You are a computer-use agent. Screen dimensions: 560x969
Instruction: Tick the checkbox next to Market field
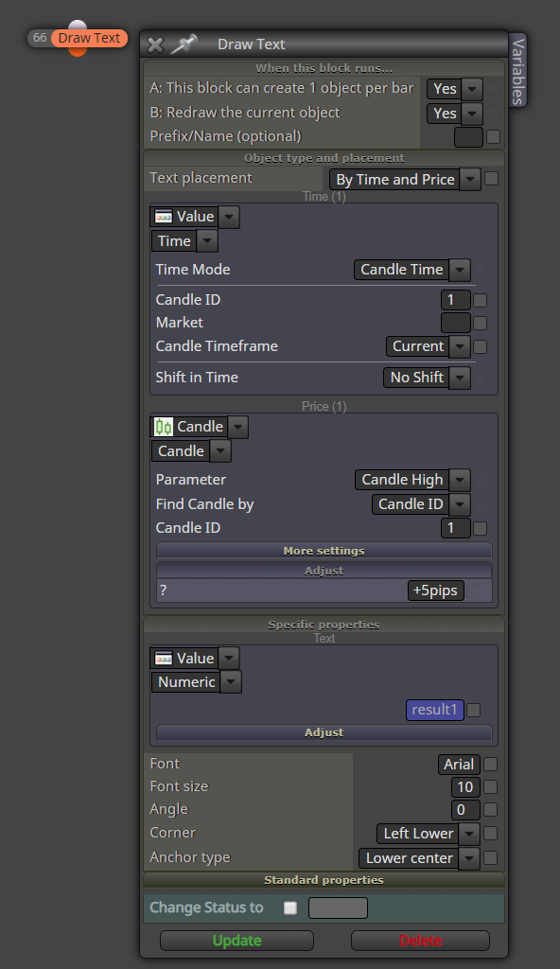click(481, 324)
